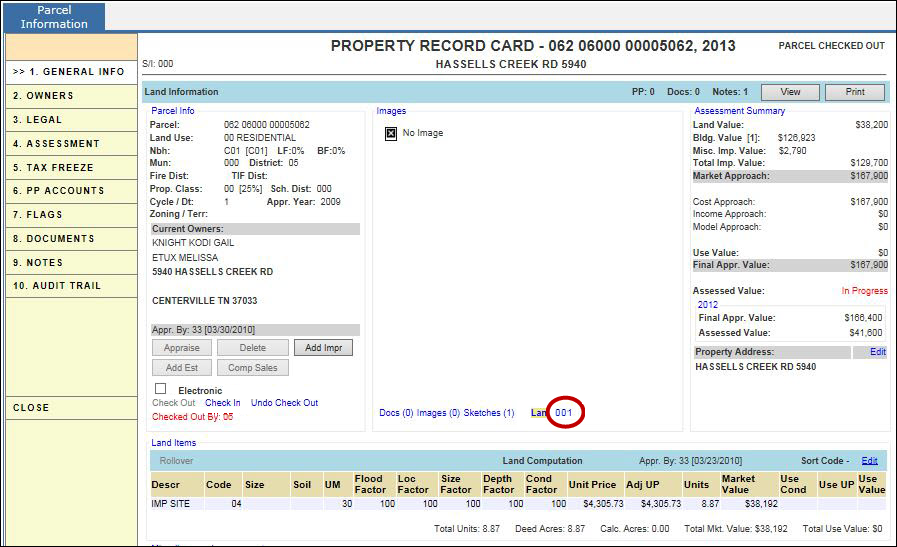Image resolution: width=897 pixels, height=547 pixels.
Task: Toggle the Electronic checkbox
Action: 160,388
